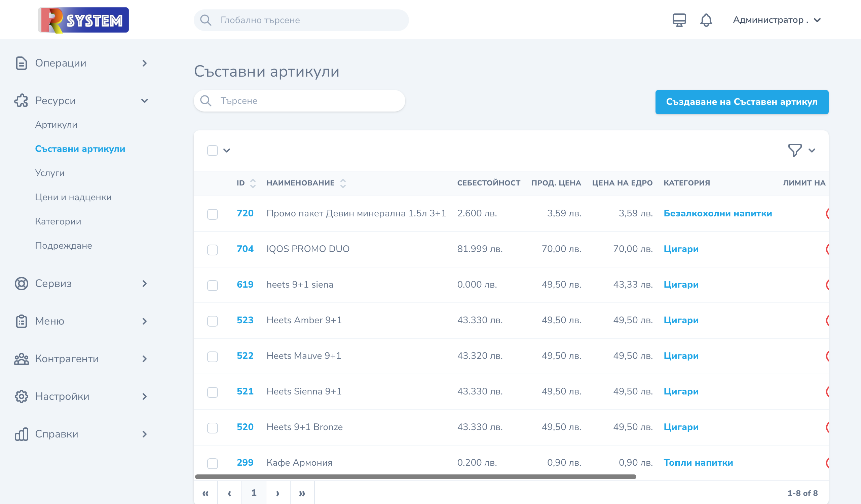
Task: Expand the Сервиз menu chevron
Action: tap(145, 283)
